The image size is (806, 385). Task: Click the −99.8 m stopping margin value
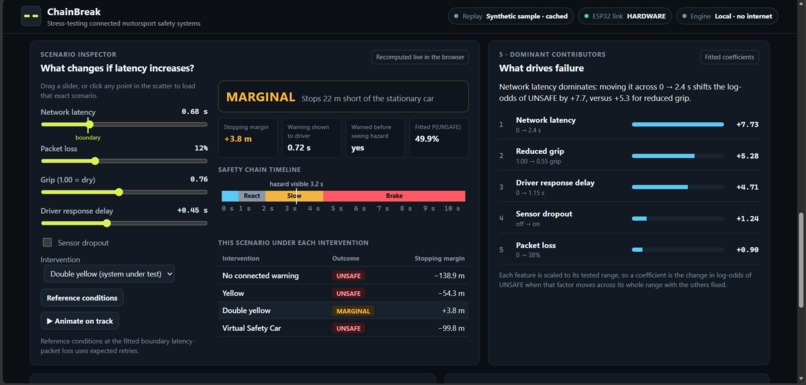(x=451, y=328)
